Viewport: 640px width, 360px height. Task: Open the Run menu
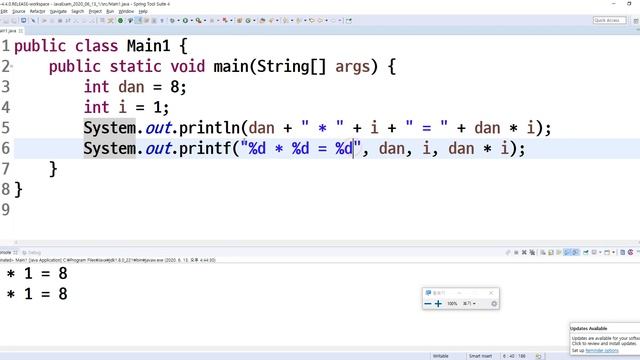(110, 11)
